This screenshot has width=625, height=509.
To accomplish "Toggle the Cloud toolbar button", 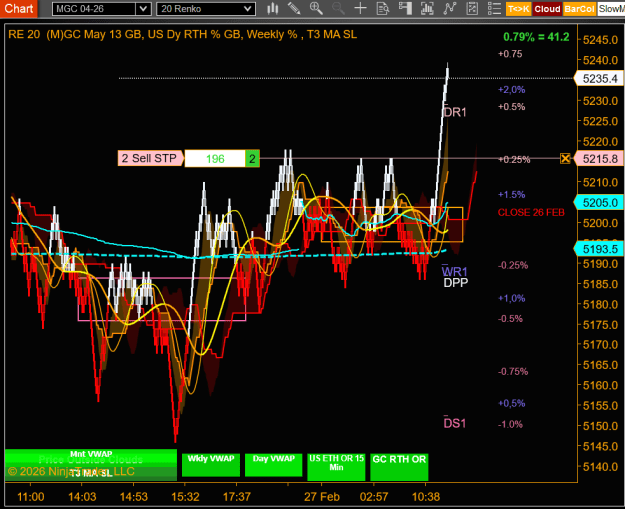I will coord(547,9).
